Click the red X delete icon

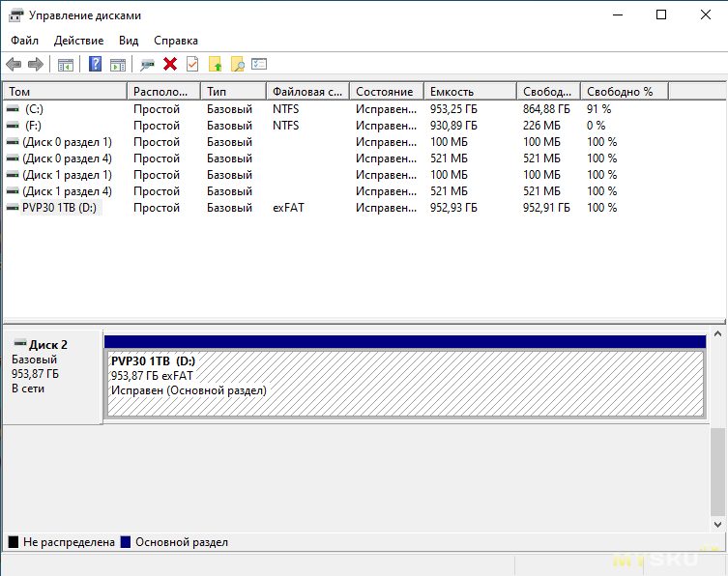170,65
